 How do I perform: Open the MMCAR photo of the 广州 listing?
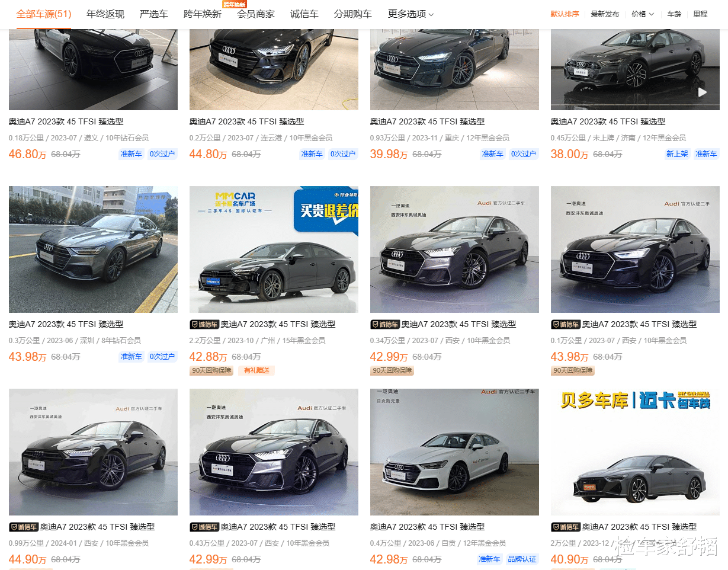pyautogui.click(x=274, y=249)
